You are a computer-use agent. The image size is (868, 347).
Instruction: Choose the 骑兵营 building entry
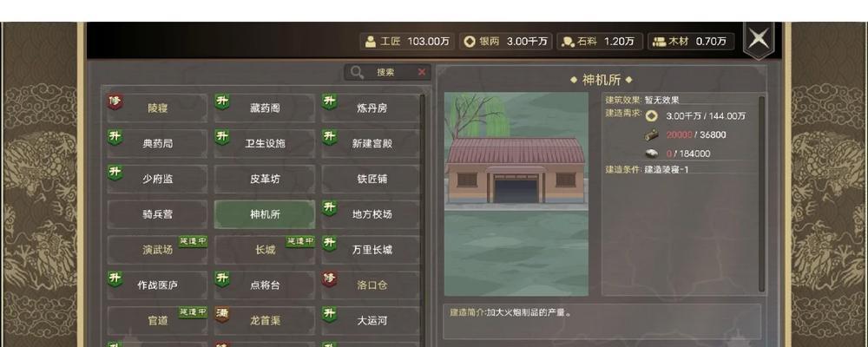[157, 214]
